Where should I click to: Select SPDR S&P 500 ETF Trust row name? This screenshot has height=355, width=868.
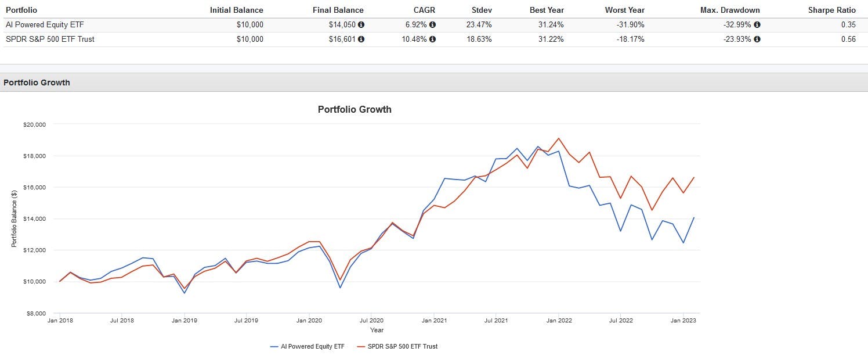point(49,40)
